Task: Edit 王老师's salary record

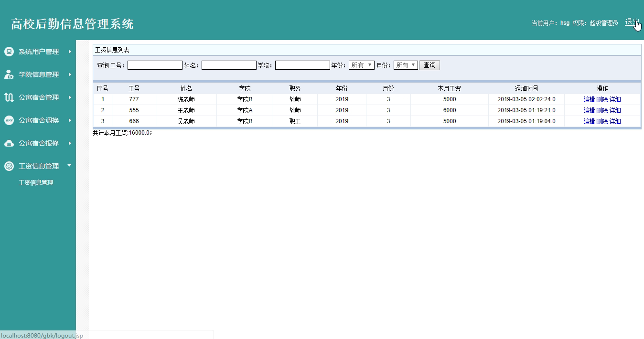Action: (x=589, y=110)
